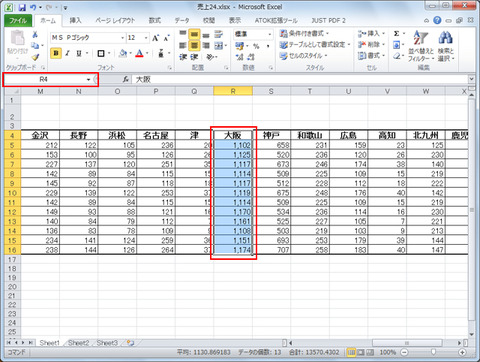This screenshot has height=362, width=480.
Task: Click the fx Insert Function icon
Action: (126, 79)
